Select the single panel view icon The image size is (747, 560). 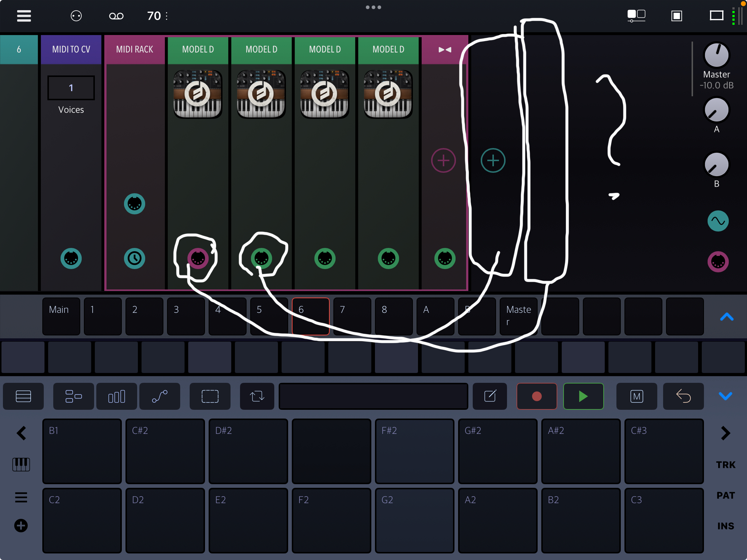point(677,16)
